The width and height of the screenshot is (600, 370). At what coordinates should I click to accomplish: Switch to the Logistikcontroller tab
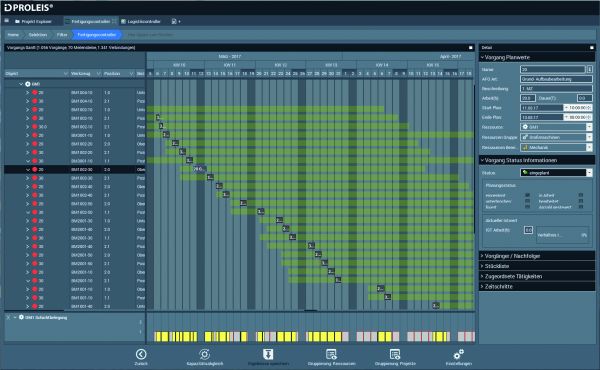pyautogui.click(x=140, y=21)
